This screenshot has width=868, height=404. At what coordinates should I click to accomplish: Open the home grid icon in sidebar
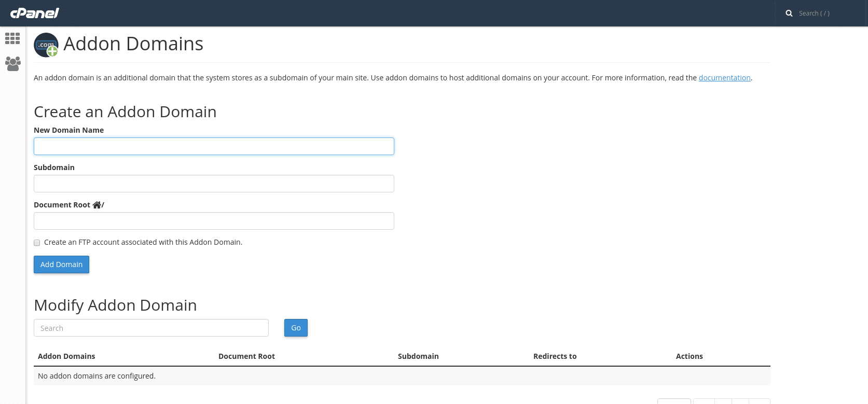pyautogui.click(x=12, y=38)
